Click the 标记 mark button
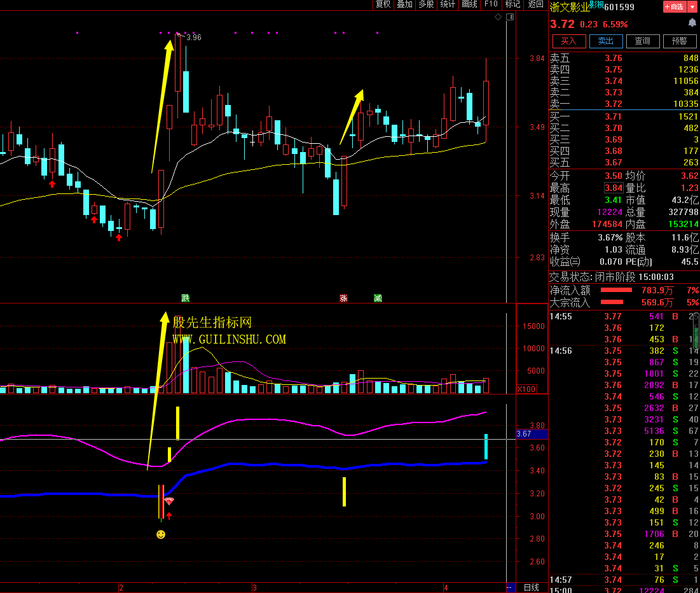The width and height of the screenshot is (700, 593). point(512,4)
